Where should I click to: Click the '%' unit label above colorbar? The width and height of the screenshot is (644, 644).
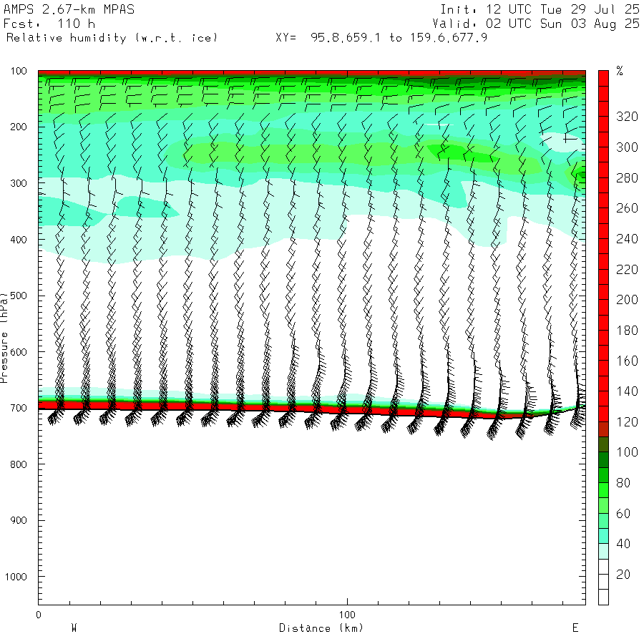click(x=620, y=71)
